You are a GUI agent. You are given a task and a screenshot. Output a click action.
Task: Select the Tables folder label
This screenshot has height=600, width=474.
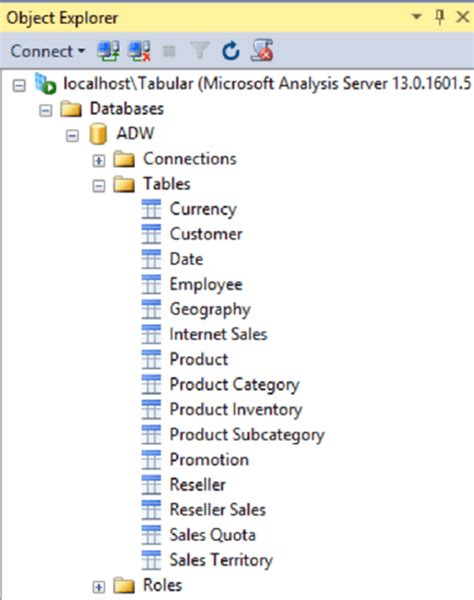coord(167,184)
